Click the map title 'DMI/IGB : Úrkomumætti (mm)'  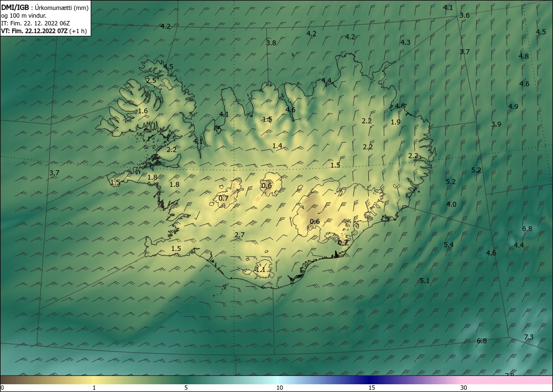45,7
